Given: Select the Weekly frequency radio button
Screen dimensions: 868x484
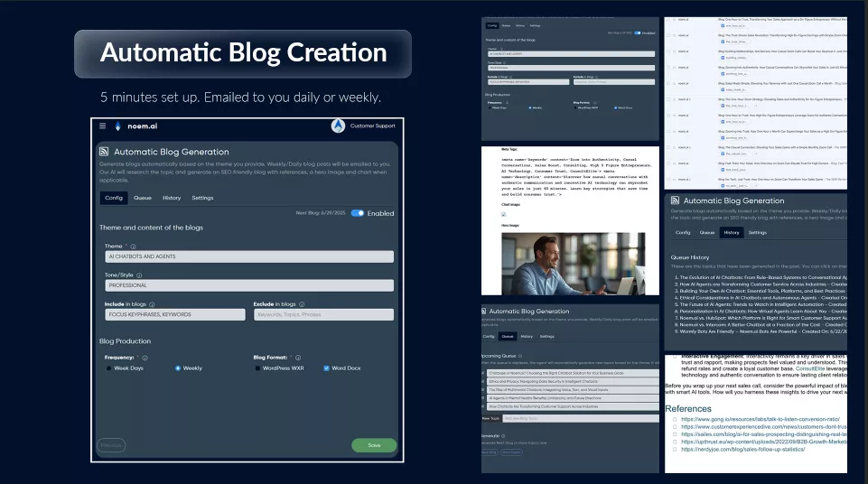Looking at the screenshot, I should (178, 368).
